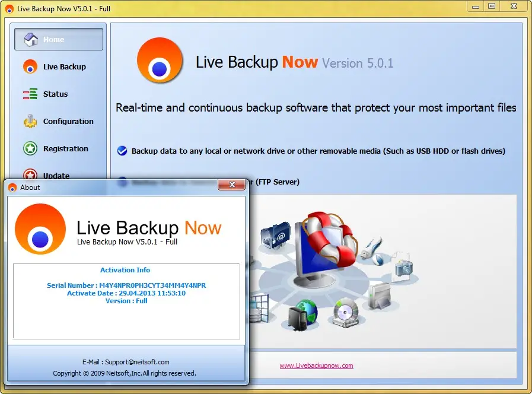The image size is (532, 394).
Task: Click the mailbox icon in the illustration
Action: (x=276, y=235)
